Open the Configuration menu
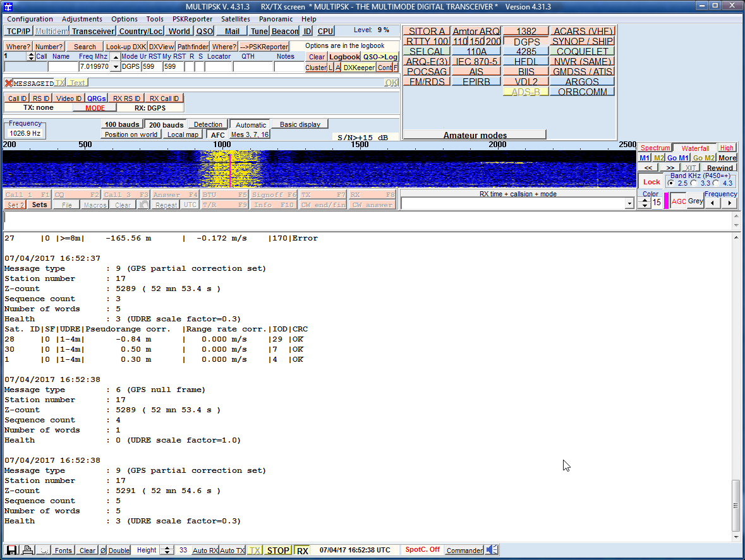Viewport: 745px width, 560px height. click(x=30, y=19)
